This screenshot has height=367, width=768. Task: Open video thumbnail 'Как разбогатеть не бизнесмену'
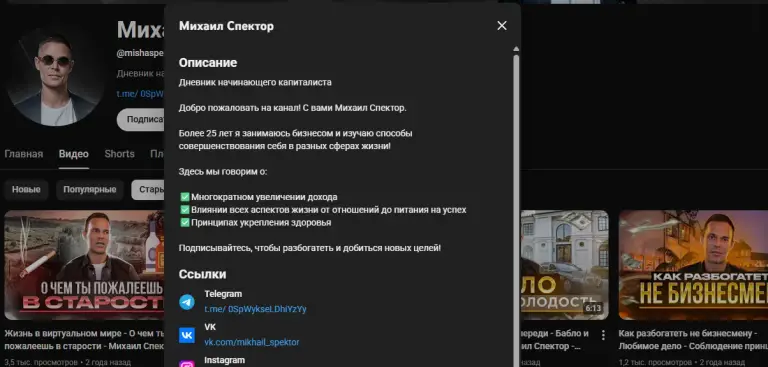693,265
